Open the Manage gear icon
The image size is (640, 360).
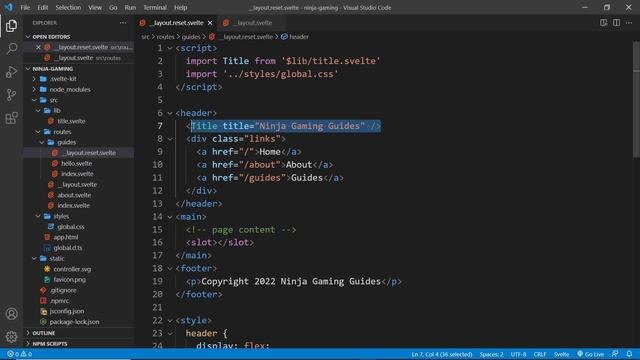11,336
